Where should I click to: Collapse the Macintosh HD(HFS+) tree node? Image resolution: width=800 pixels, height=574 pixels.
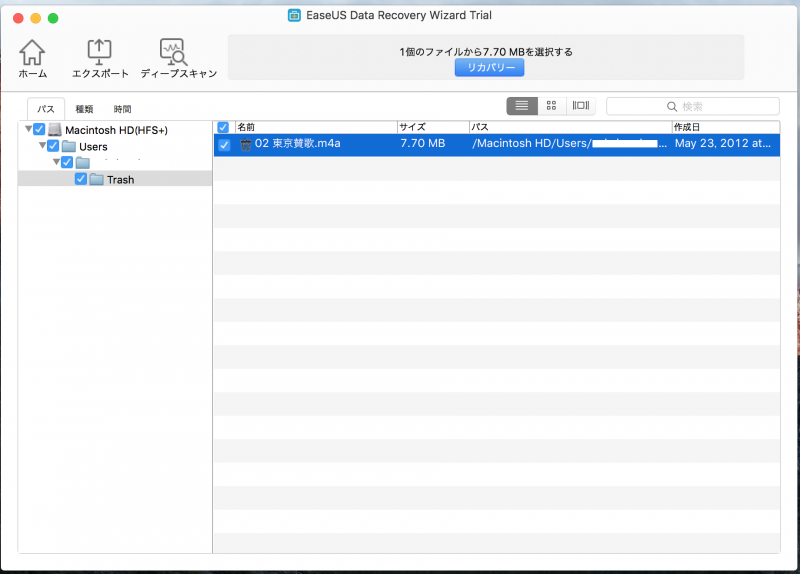pos(29,129)
